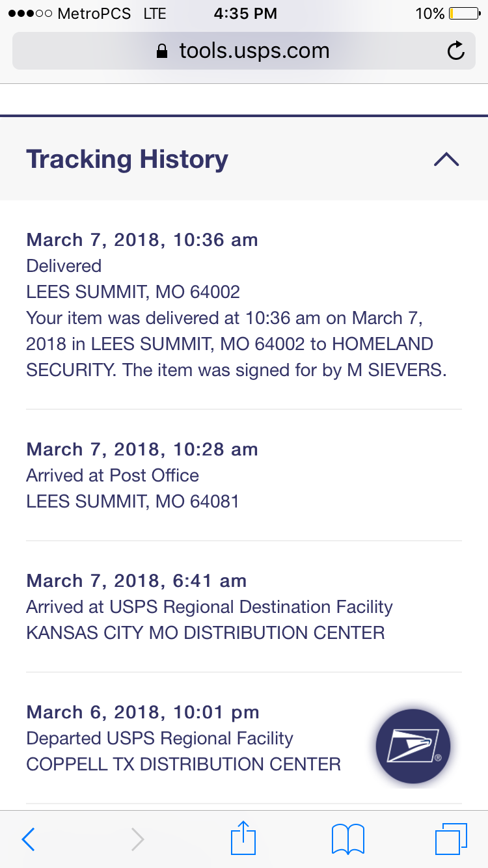Tap the Tracking History heading
Image resolution: width=488 pixels, height=868 pixels.
128,159
